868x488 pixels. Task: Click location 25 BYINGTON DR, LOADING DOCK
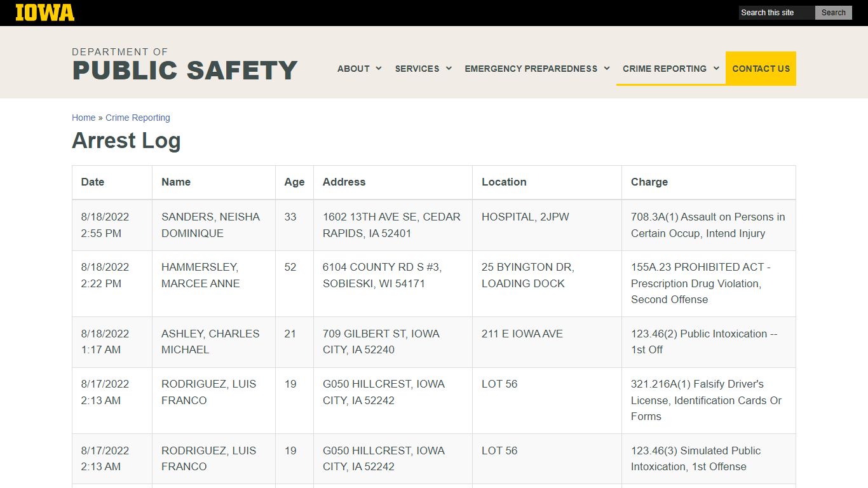(528, 275)
